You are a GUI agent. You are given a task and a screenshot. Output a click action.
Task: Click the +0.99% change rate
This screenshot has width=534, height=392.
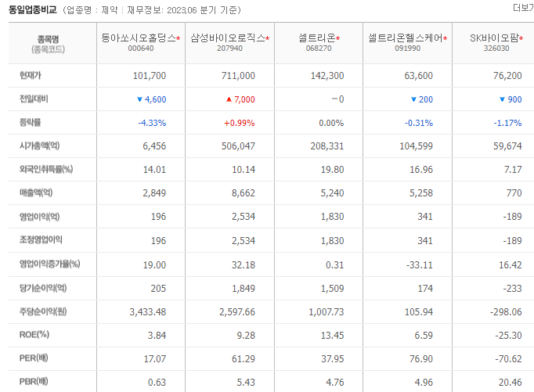click(239, 123)
